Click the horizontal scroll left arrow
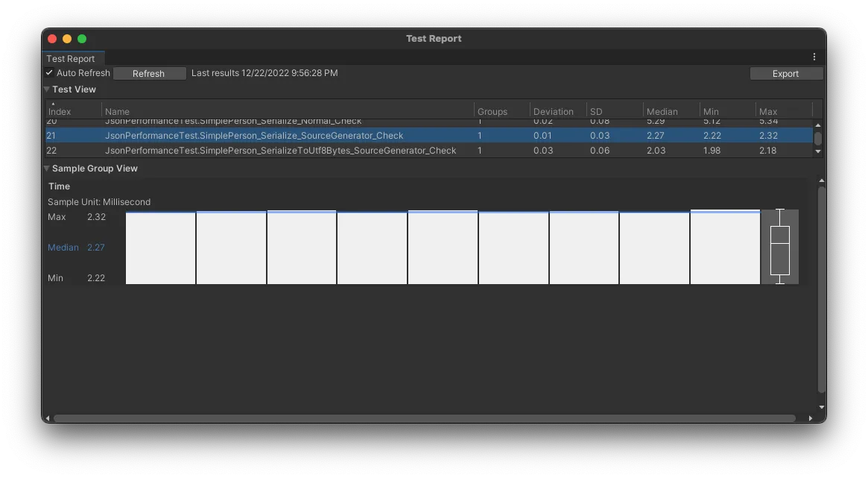This screenshot has width=868, height=478. pos(48,418)
